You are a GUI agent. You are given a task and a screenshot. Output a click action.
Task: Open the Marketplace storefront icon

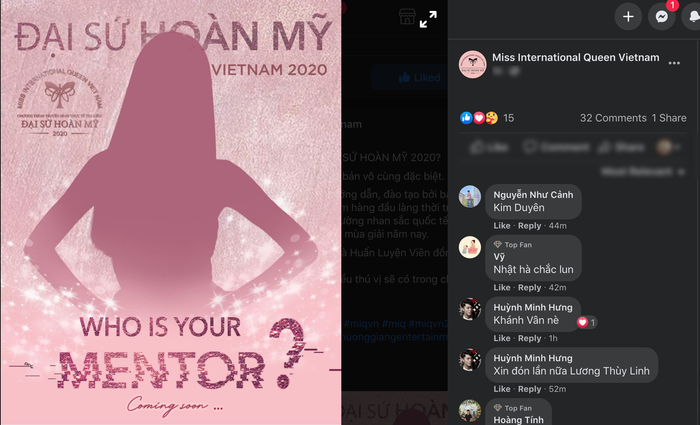click(407, 17)
